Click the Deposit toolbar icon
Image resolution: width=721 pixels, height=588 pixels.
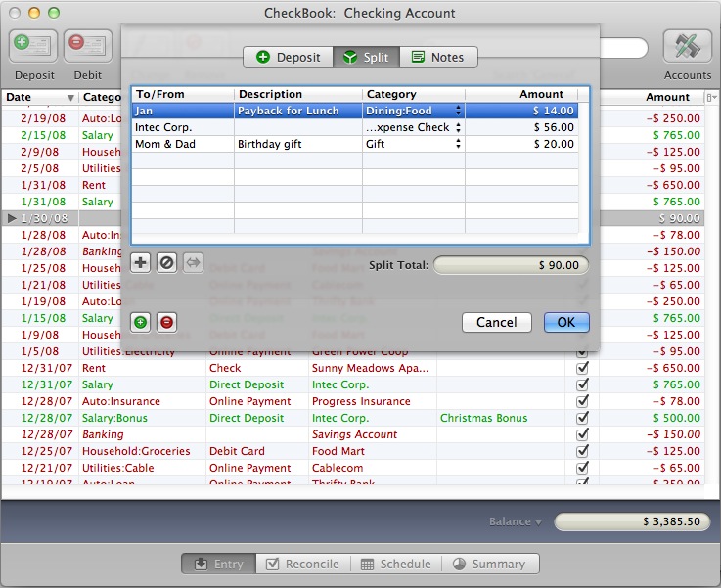[x=34, y=47]
